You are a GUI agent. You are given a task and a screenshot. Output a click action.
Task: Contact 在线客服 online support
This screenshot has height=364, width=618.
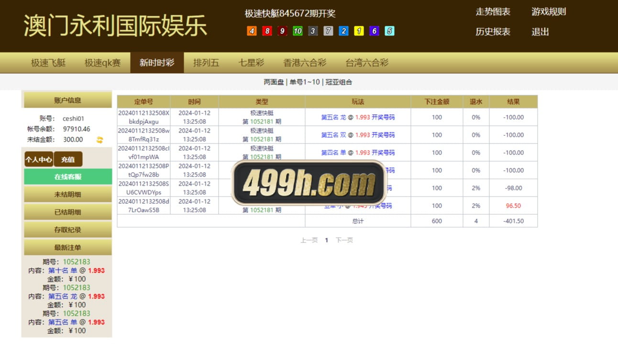(x=68, y=176)
